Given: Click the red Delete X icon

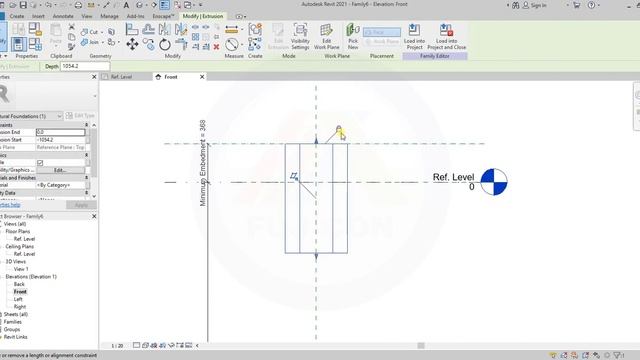Looking at the screenshot, I should tap(216, 47).
